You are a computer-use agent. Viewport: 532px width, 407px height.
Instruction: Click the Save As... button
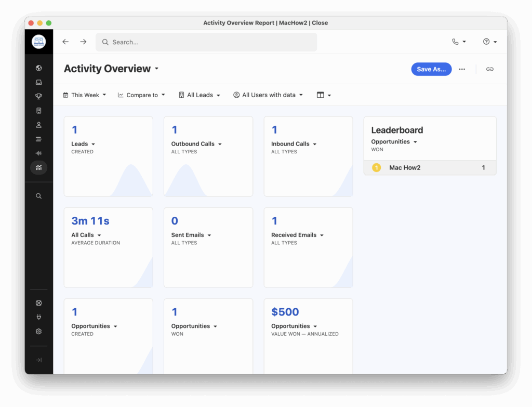(x=431, y=69)
